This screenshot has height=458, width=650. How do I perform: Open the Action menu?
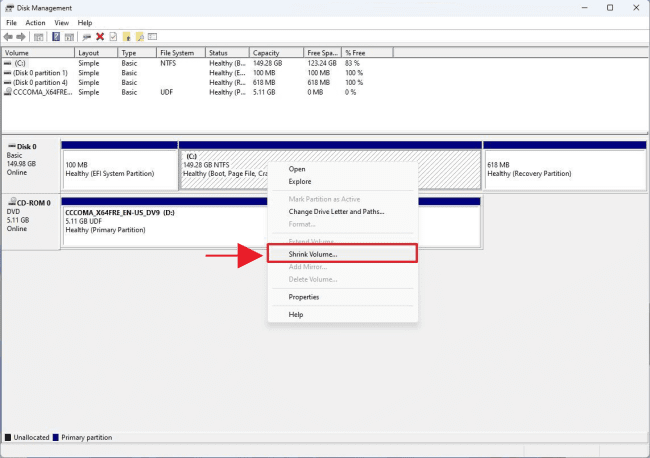(x=35, y=22)
